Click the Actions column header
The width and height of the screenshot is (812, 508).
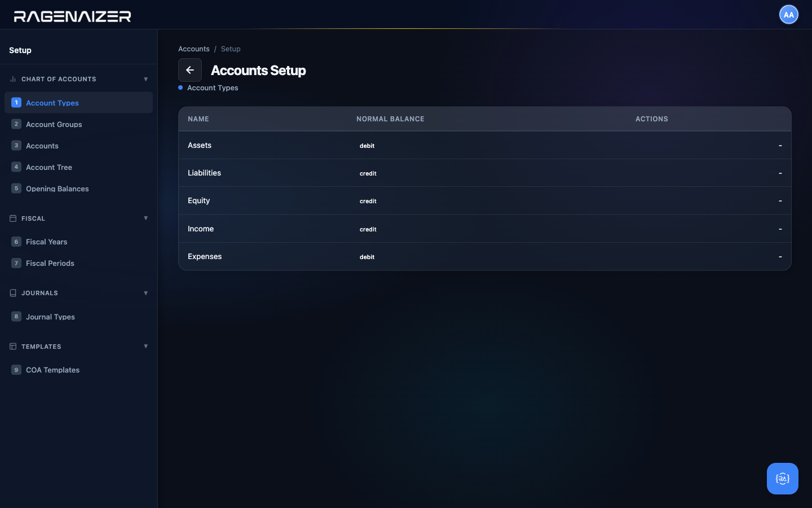(652, 119)
